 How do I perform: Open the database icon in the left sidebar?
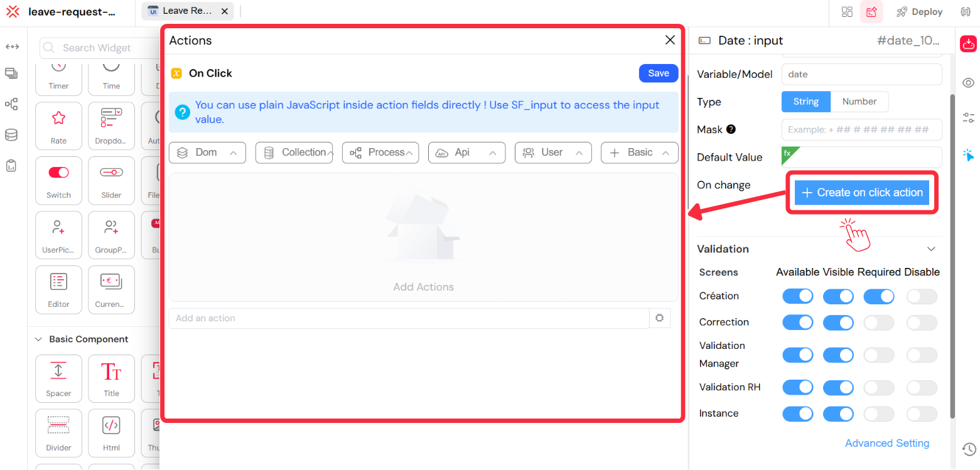(11, 134)
